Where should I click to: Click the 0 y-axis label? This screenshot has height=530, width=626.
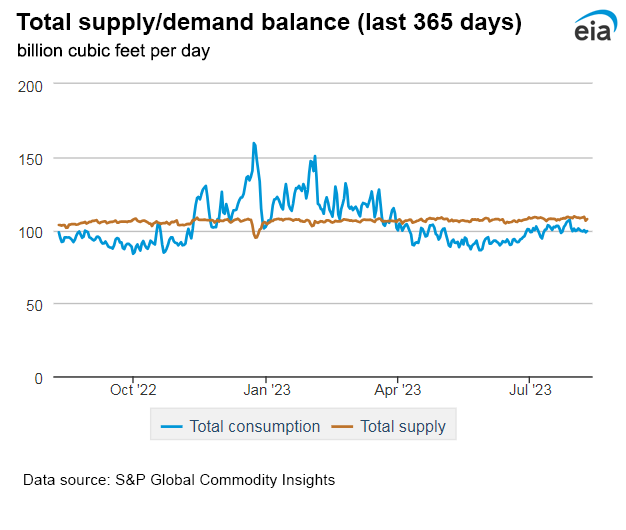[38, 378]
